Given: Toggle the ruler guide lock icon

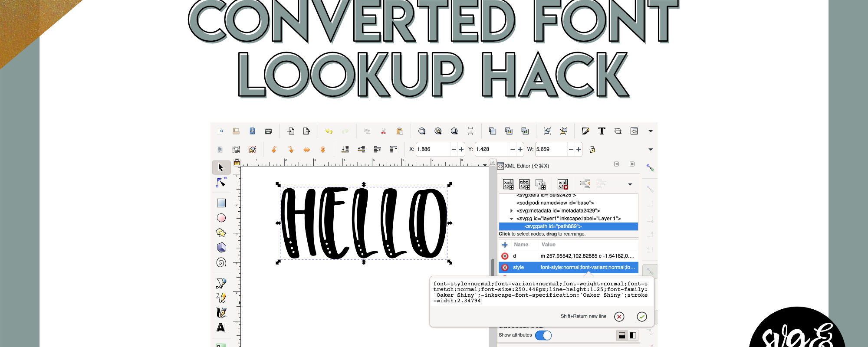Looking at the screenshot, I should pos(237,162).
